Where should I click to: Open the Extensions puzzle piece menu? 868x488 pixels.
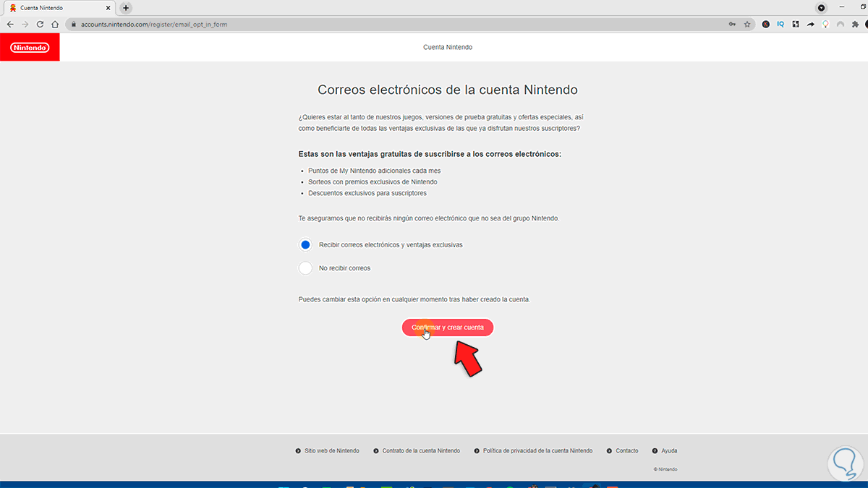[x=855, y=24]
